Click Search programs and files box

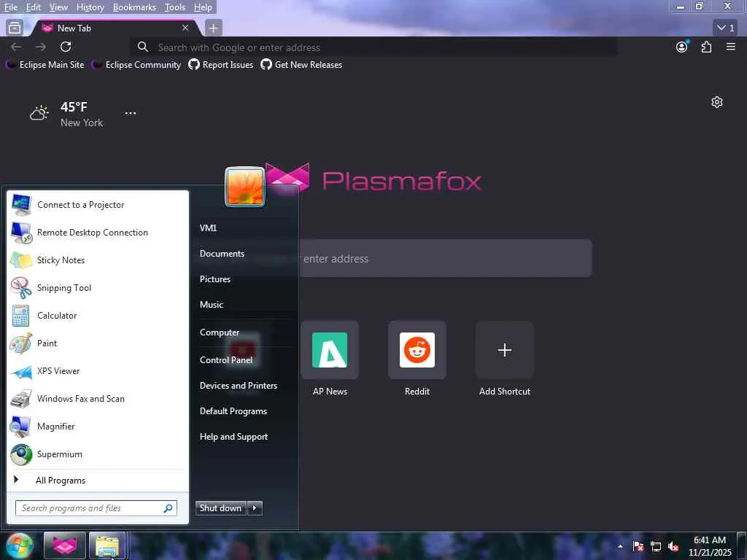[96, 508]
